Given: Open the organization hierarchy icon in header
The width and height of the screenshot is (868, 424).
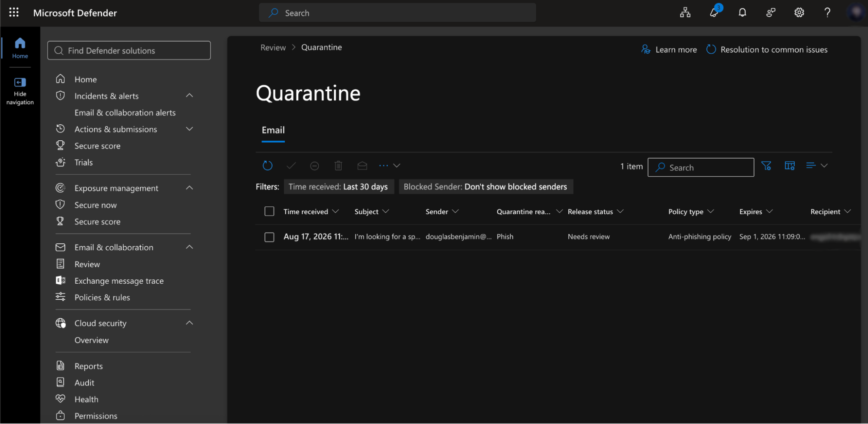Looking at the screenshot, I should click(x=685, y=13).
